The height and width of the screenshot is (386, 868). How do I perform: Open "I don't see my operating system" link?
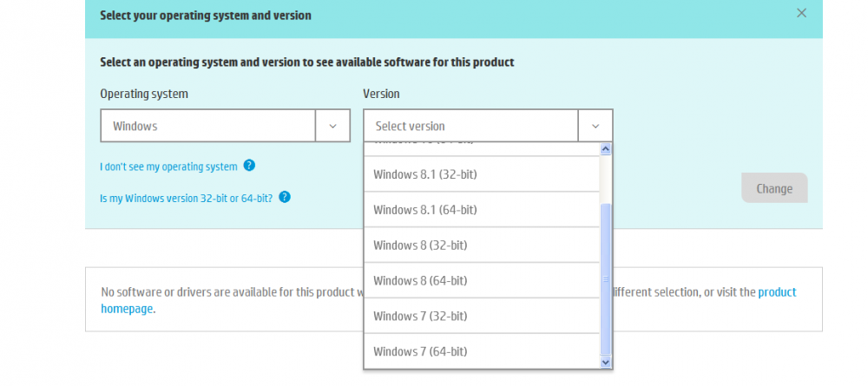(x=168, y=167)
